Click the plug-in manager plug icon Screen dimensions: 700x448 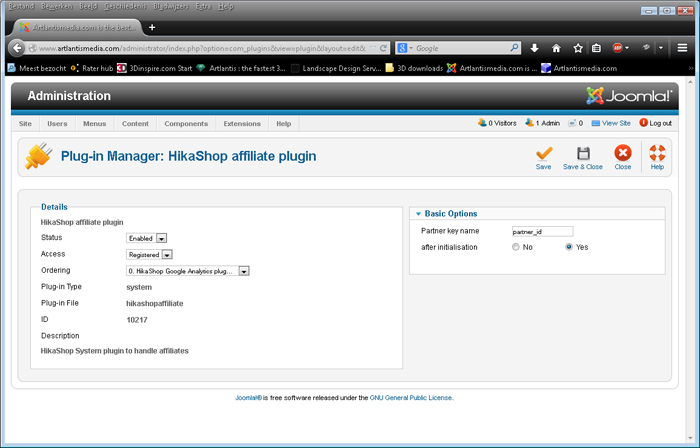click(38, 156)
